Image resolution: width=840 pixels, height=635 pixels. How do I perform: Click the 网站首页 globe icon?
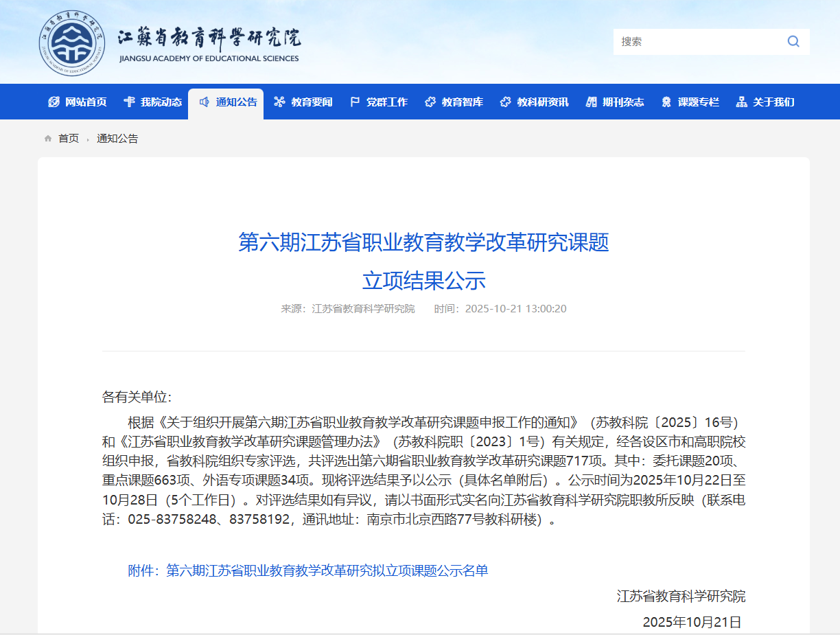click(x=54, y=102)
